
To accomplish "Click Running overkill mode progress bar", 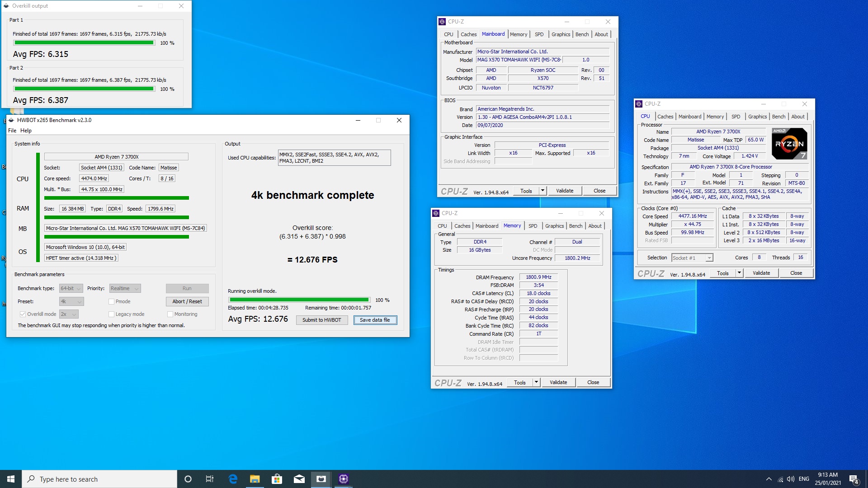I will pyautogui.click(x=299, y=300).
